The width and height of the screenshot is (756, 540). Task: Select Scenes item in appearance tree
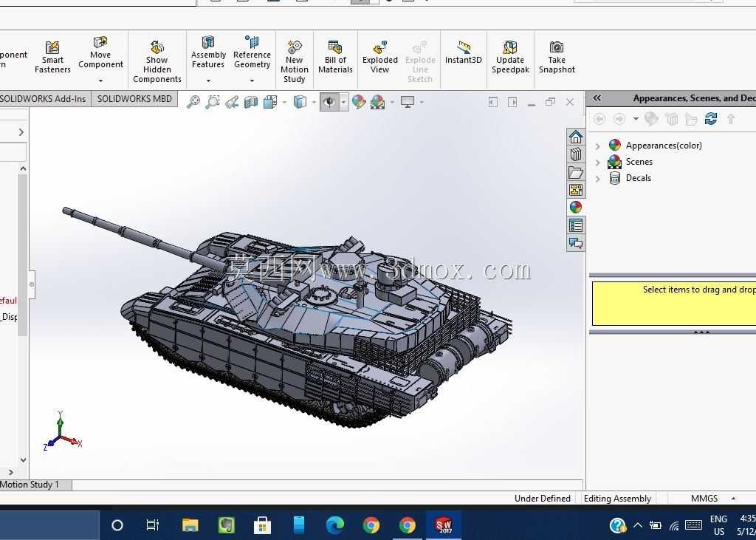point(639,162)
